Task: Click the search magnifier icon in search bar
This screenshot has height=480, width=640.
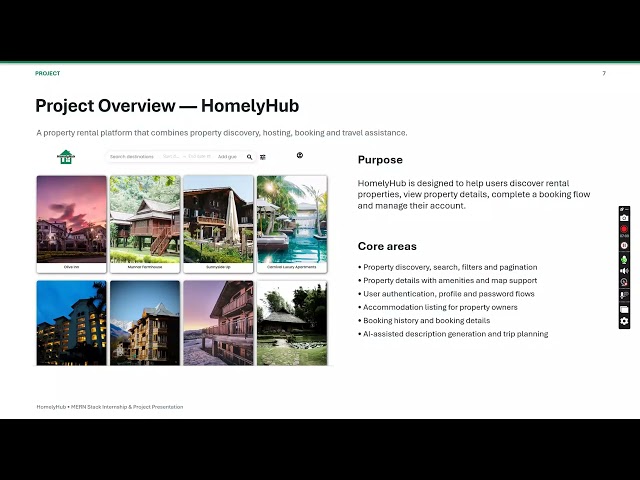Action: [249, 157]
